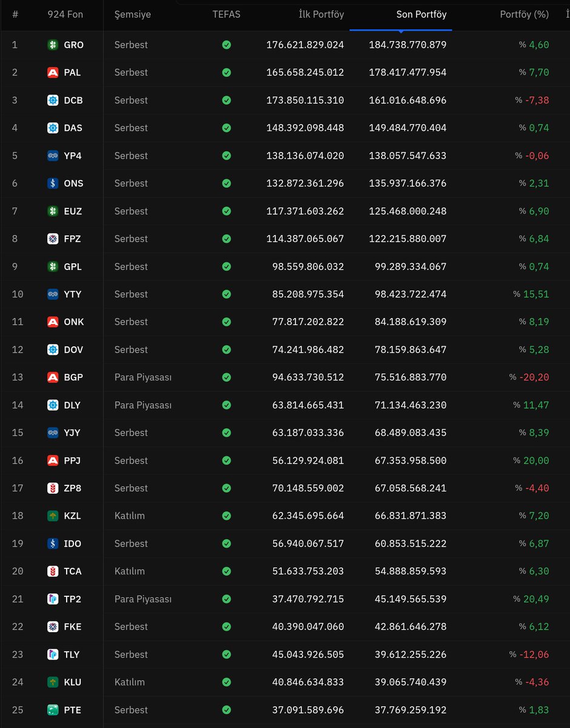Click the value 37.769.259.192

pos(411,710)
